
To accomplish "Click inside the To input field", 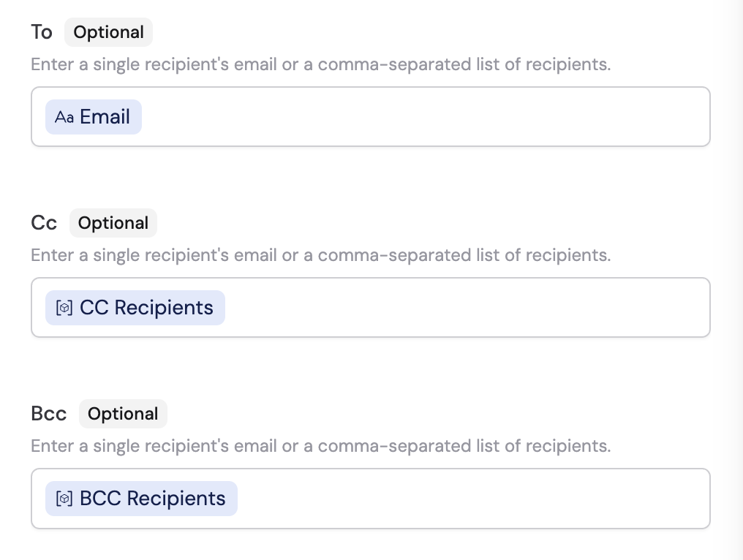I will click(366, 116).
